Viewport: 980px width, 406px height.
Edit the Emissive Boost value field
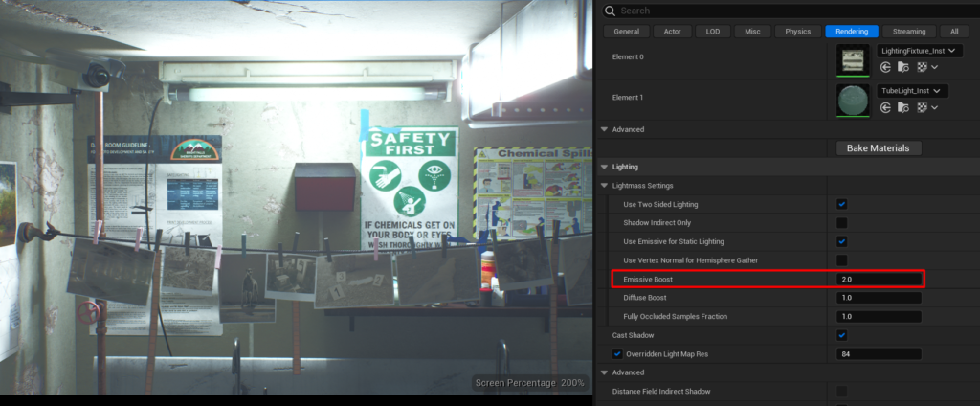coord(879,279)
